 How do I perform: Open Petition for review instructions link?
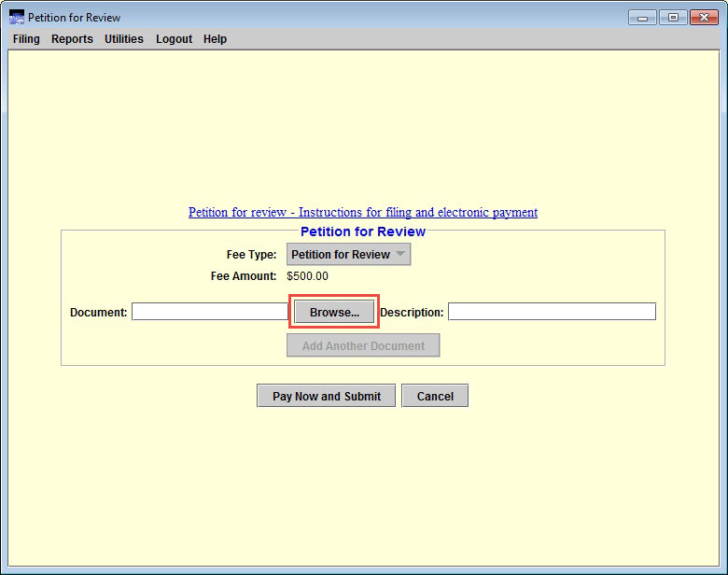tap(363, 212)
